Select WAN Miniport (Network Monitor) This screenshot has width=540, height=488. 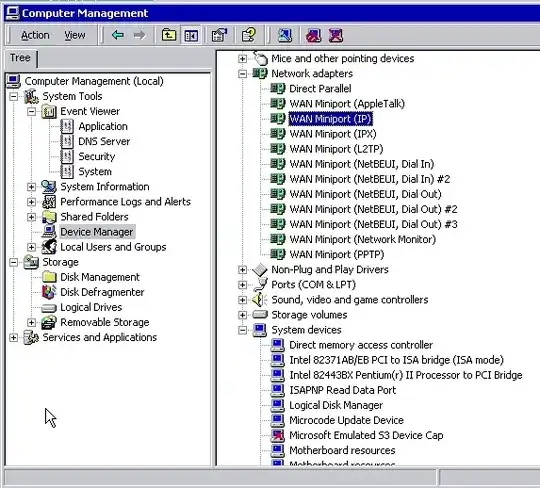click(x=363, y=239)
